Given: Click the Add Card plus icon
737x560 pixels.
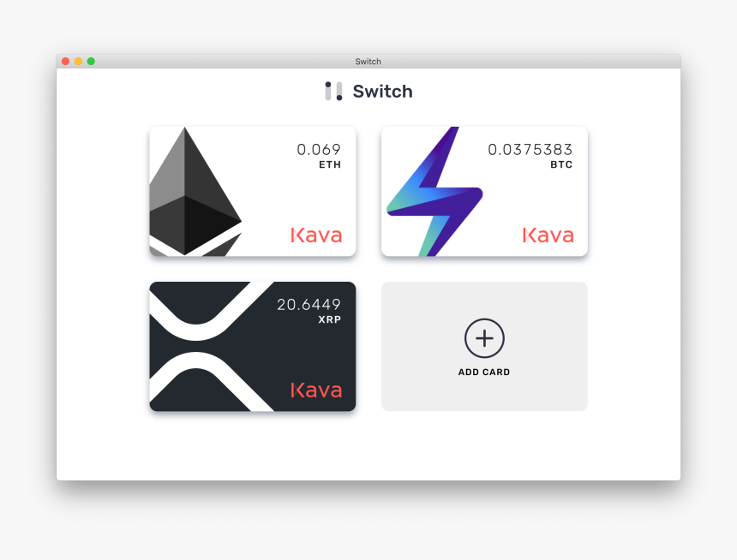Looking at the screenshot, I should [484, 338].
